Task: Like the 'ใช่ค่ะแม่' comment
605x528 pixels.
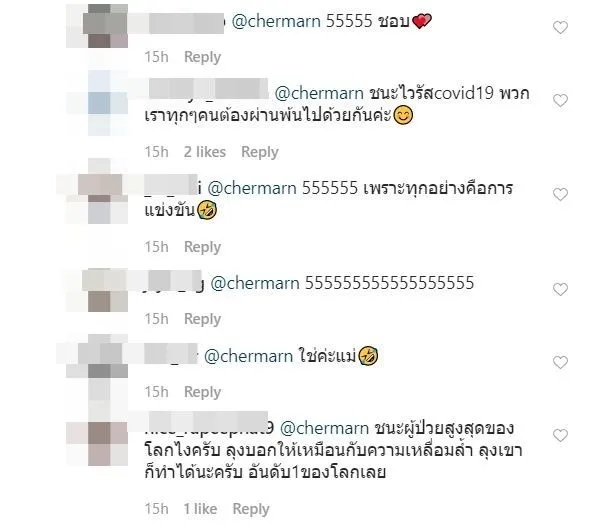Action: coord(560,362)
